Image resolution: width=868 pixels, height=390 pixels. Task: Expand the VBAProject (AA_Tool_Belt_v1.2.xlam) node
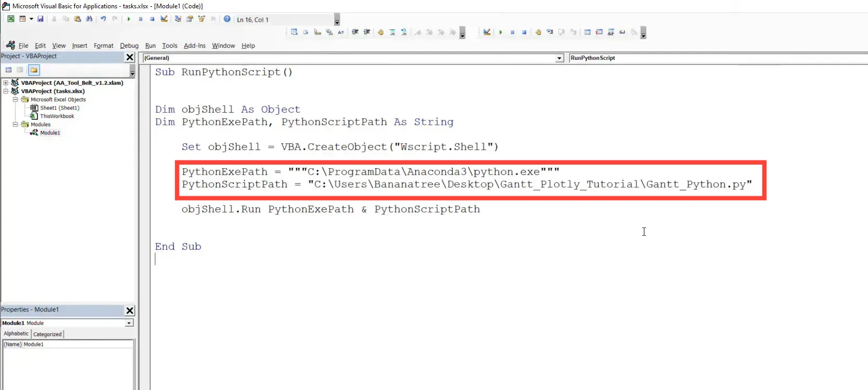coord(6,83)
